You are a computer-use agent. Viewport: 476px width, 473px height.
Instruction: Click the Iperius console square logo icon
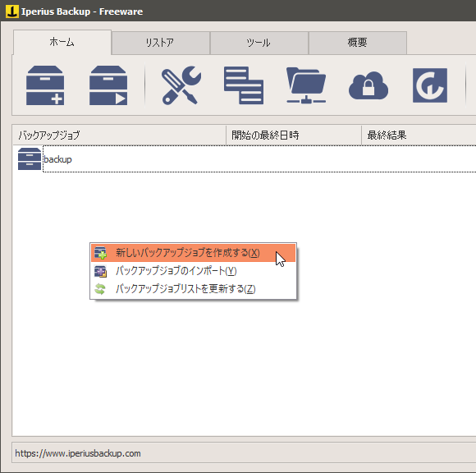click(x=430, y=85)
